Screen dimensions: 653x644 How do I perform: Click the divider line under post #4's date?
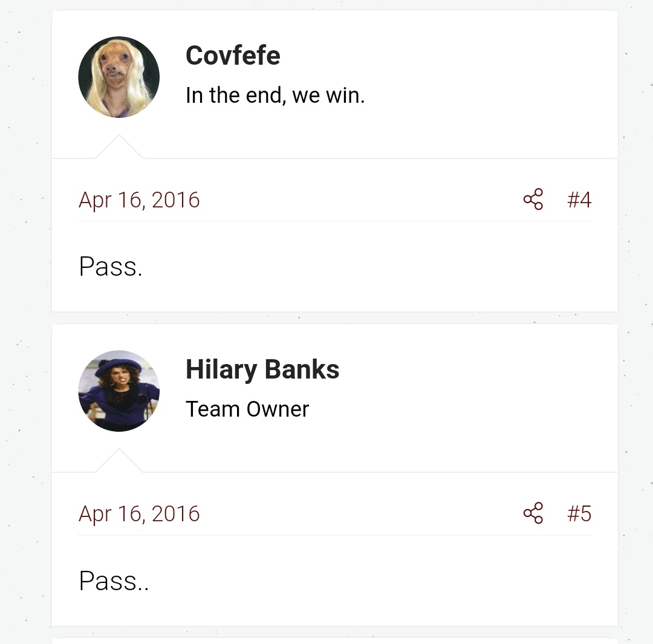tap(335, 221)
